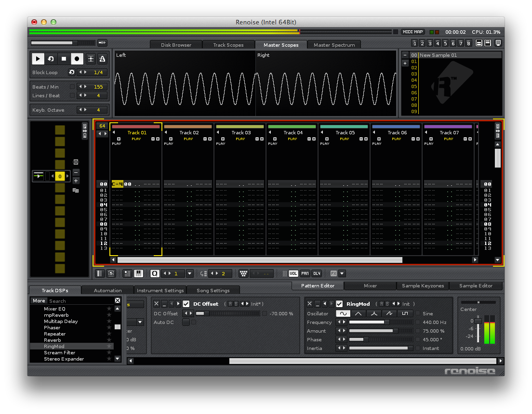This screenshot has width=532, height=414.
Task: Enable edit mode with the record button
Action: click(77, 59)
